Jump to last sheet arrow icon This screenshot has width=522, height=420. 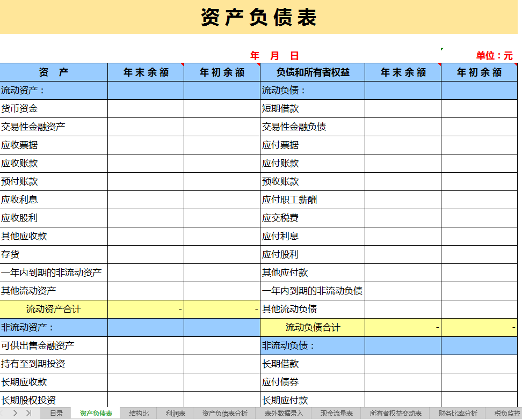[28, 413]
